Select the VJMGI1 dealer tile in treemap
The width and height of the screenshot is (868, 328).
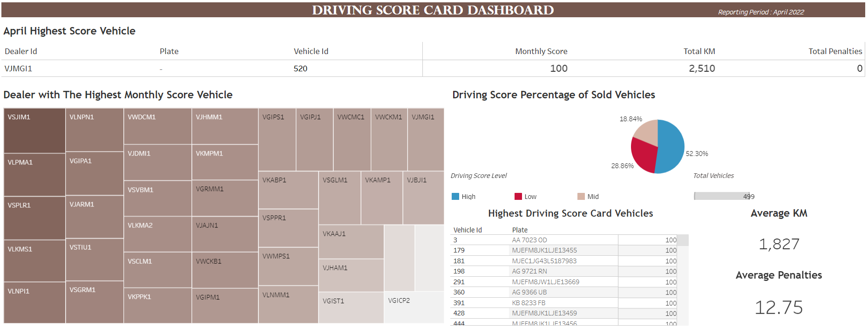point(426,140)
